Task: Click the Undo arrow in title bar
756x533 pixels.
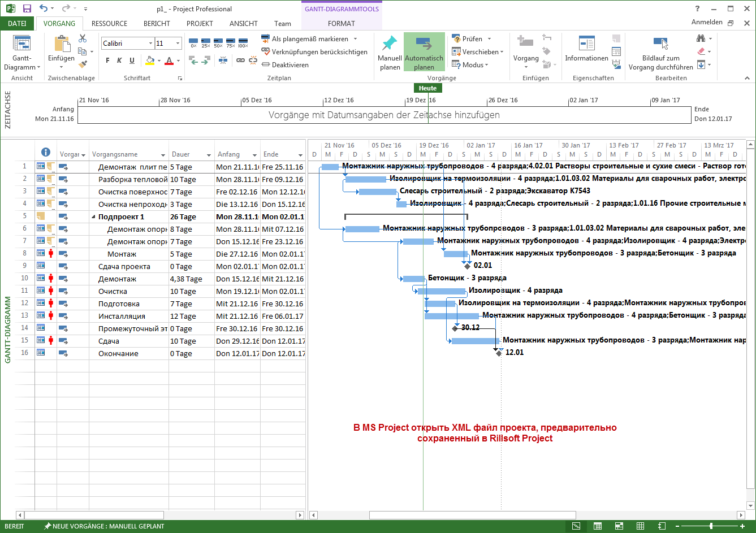Action: pos(44,8)
